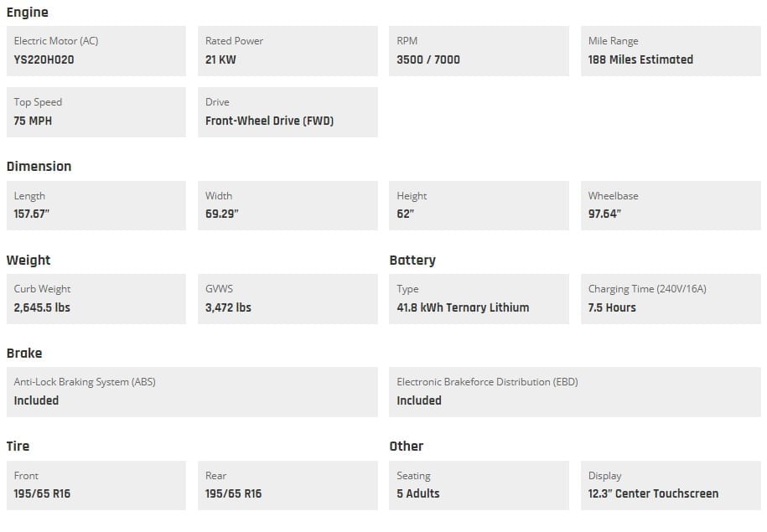Viewport: 767px width, 532px height.
Task: Click the Top Speed 75 MPH card
Action: (96, 112)
